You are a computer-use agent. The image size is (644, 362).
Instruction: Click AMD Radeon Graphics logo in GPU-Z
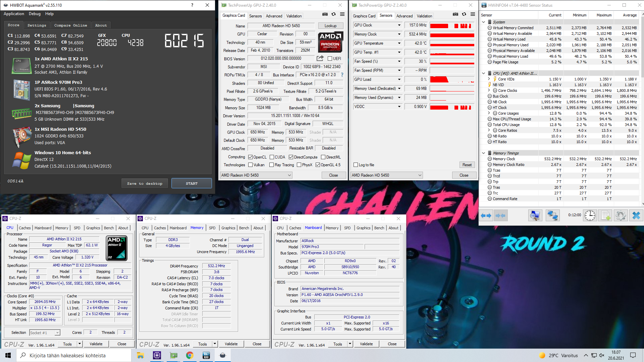[330, 42]
